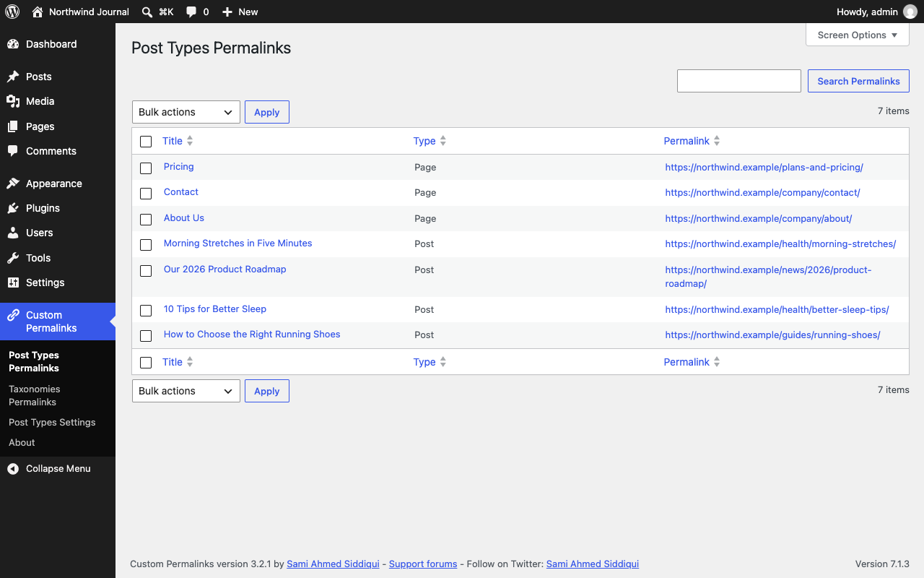
Task: Open the running-shoes permalink URL
Action: click(772, 335)
